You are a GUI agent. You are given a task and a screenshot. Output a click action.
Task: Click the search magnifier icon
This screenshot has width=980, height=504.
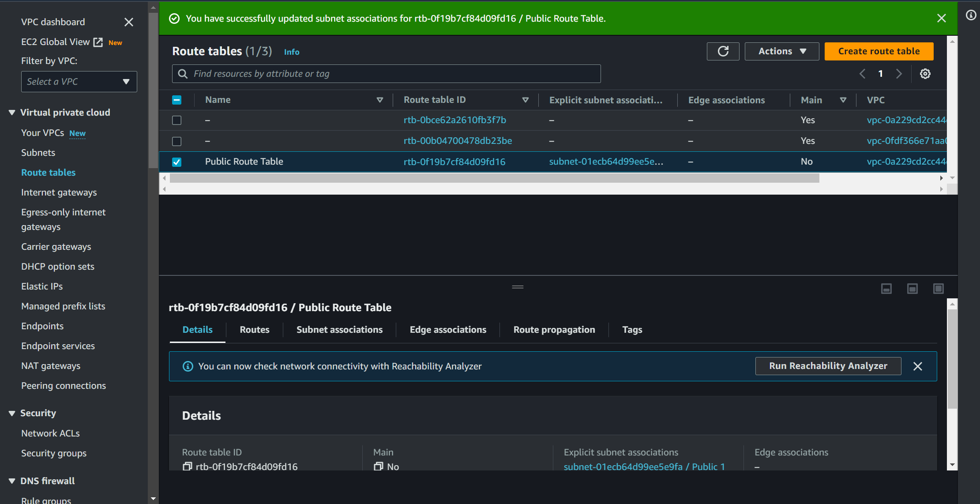coord(183,74)
